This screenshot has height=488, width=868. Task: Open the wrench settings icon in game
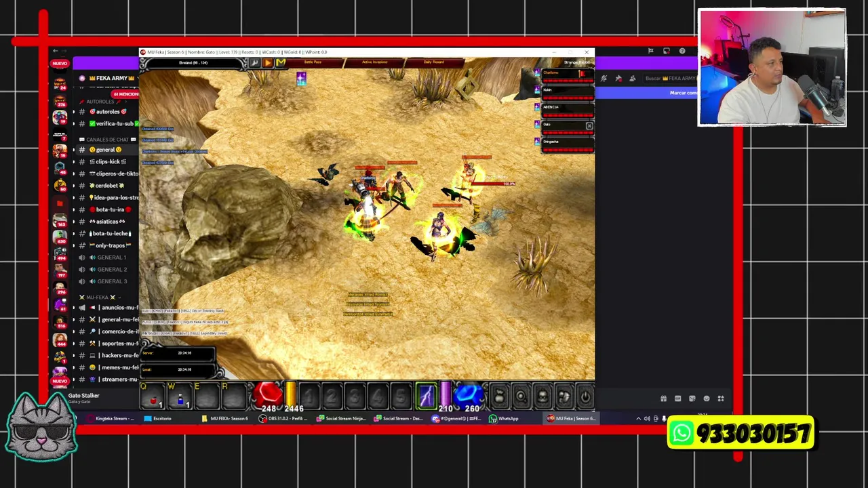[x=254, y=62]
